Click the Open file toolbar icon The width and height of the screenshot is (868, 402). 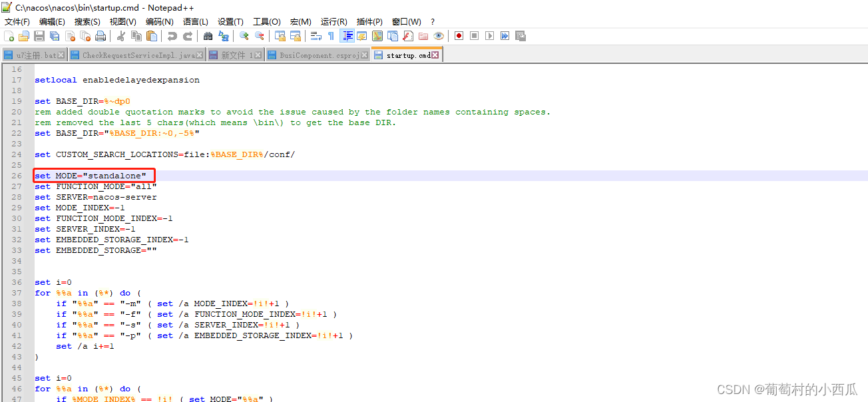24,36
